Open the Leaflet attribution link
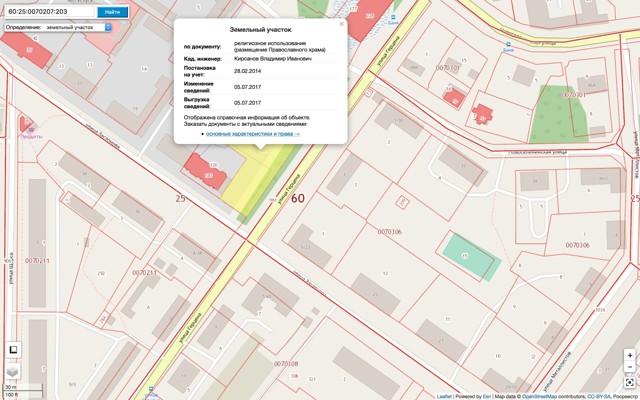640x400 pixels. pos(444,396)
